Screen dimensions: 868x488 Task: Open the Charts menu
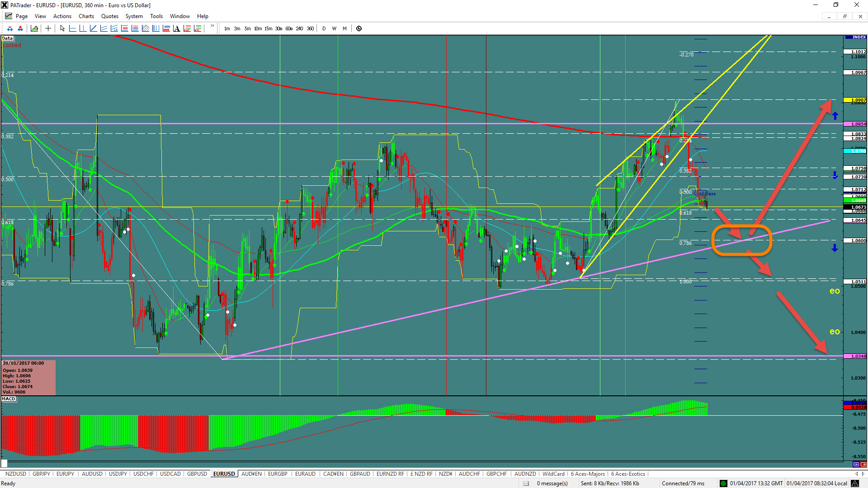[86, 16]
